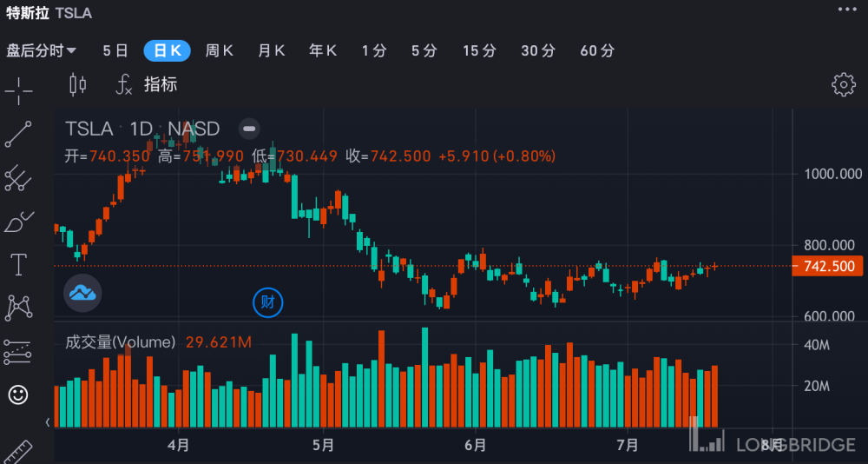Screen dimensions: 868x464
Task: Switch to the 周K tab
Action: coord(219,50)
